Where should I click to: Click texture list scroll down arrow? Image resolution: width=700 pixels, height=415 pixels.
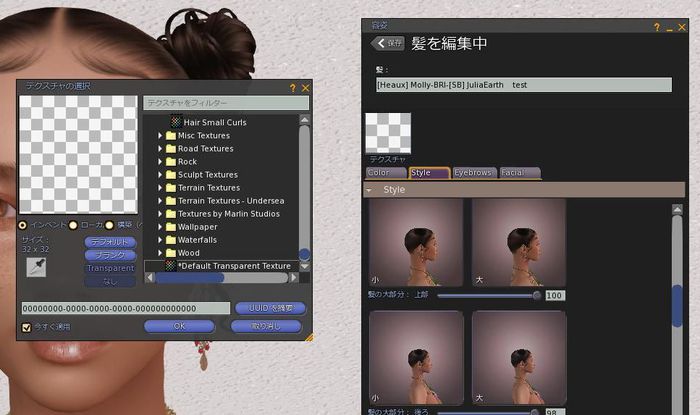coord(304,266)
